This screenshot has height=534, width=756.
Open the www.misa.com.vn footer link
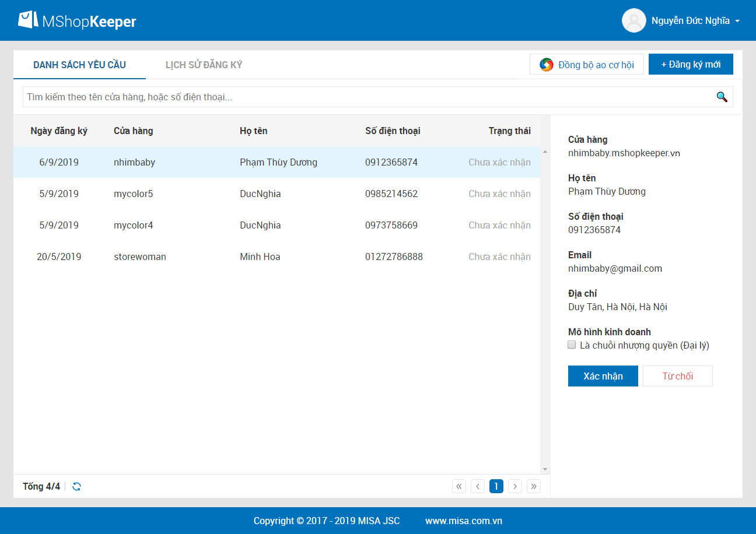point(463,521)
